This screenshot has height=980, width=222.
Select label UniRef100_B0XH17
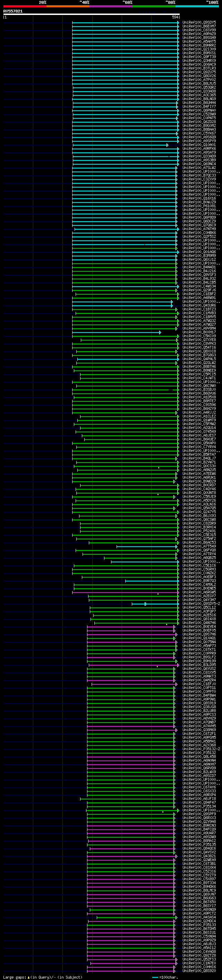[x=199, y=332]
